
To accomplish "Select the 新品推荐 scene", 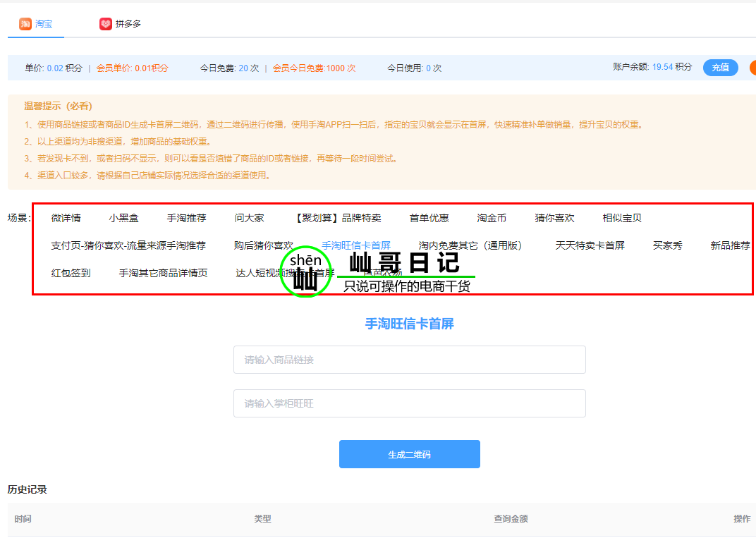I will click(x=731, y=245).
